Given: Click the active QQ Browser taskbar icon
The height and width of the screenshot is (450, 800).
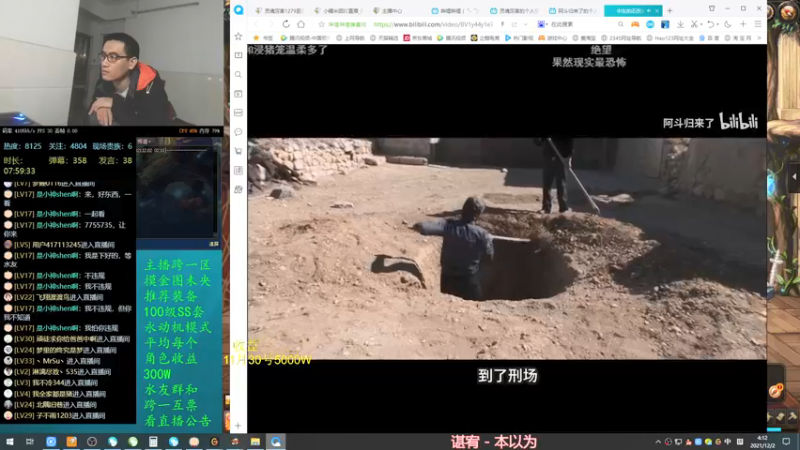Looking at the screenshot, I should pos(276,441).
